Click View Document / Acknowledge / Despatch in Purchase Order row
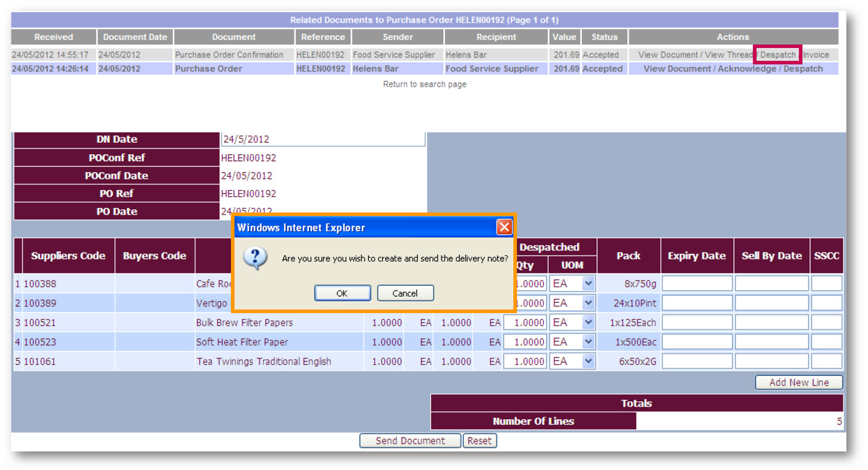The image size is (868, 470). [x=733, y=68]
